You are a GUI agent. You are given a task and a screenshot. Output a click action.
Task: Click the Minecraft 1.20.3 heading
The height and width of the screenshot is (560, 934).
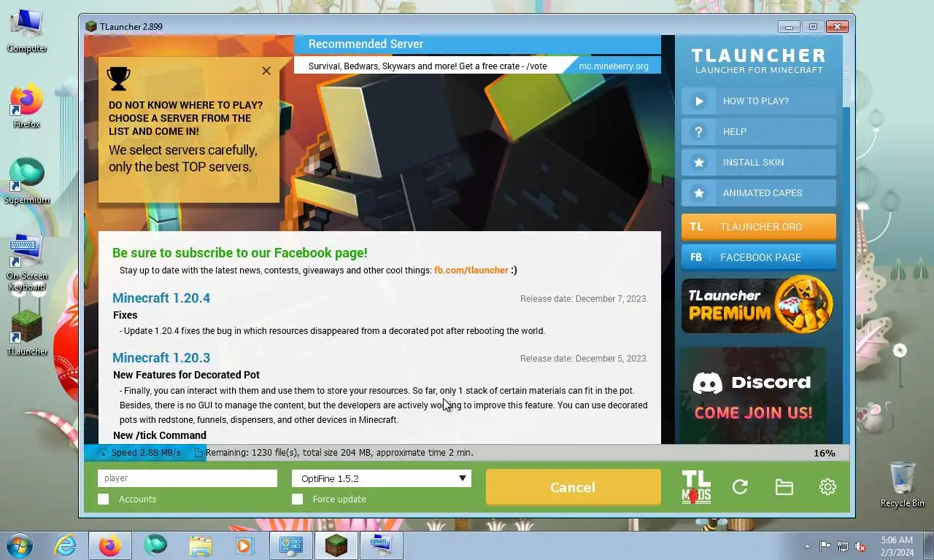pos(161,358)
